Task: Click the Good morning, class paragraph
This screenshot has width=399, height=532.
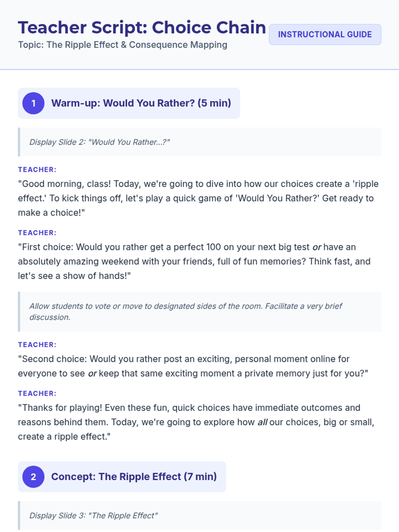Action: pos(199,198)
